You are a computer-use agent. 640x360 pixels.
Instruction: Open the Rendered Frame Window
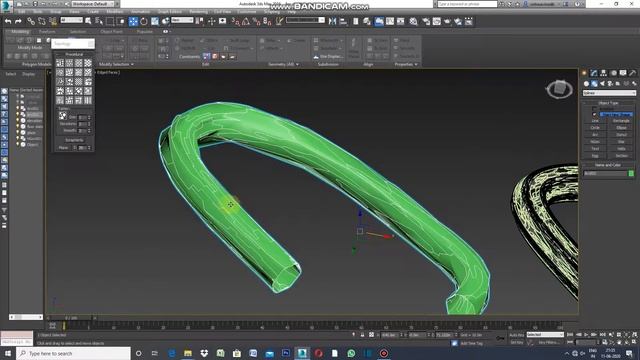pyautogui.click(x=437, y=21)
